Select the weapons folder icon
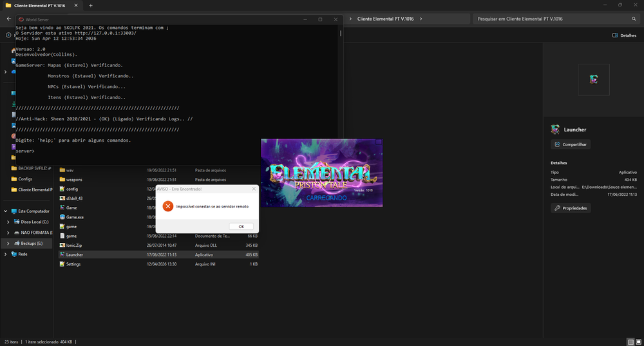The height and width of the screenshot is (346, 644). [x=62, y=179]
